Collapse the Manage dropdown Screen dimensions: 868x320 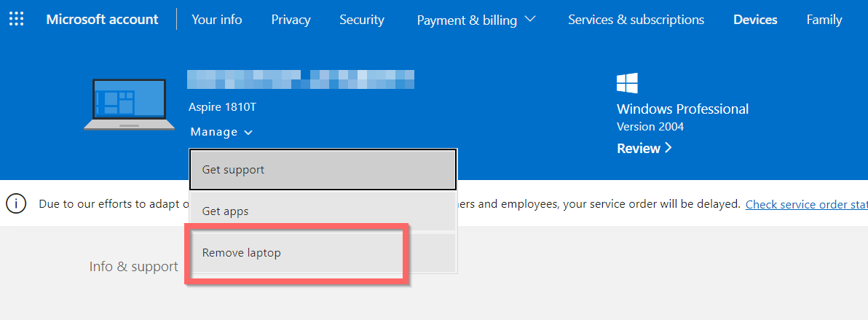pyautogui.click(x=221, y=132)
